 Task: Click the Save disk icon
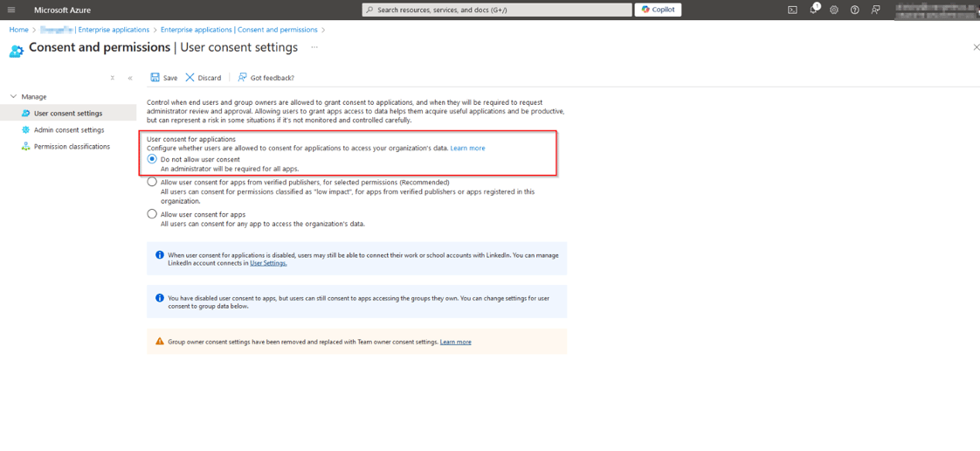[155, 78]
